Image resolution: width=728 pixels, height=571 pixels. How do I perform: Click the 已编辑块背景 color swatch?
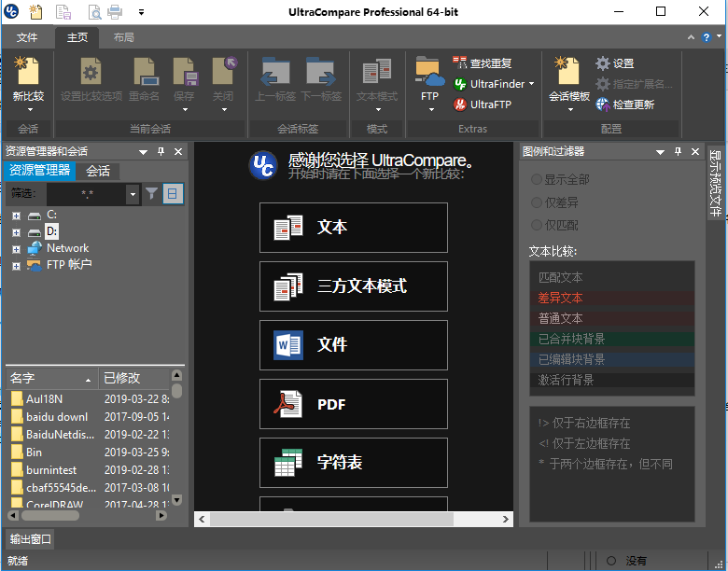tap(612, 359)
